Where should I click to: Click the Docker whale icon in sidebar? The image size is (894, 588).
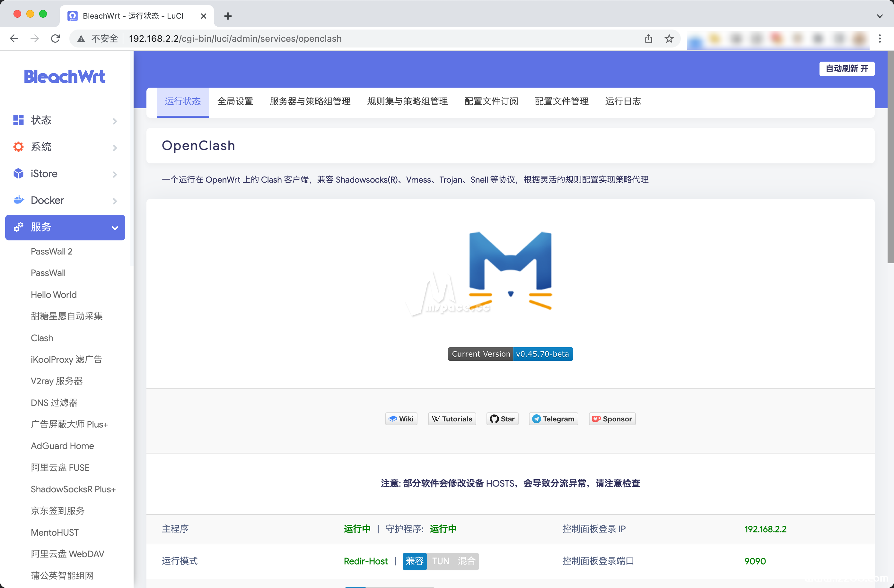click(18, 200)
